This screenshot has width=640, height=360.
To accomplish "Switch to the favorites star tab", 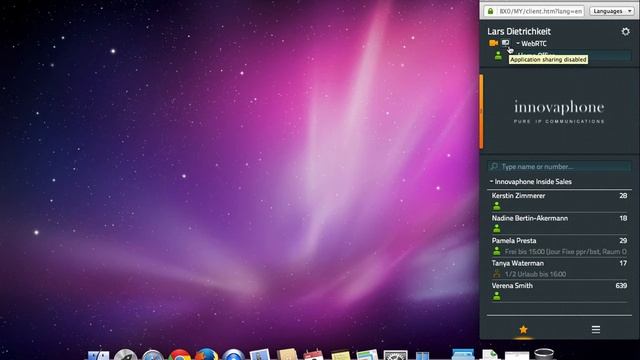I will [523, 329].
